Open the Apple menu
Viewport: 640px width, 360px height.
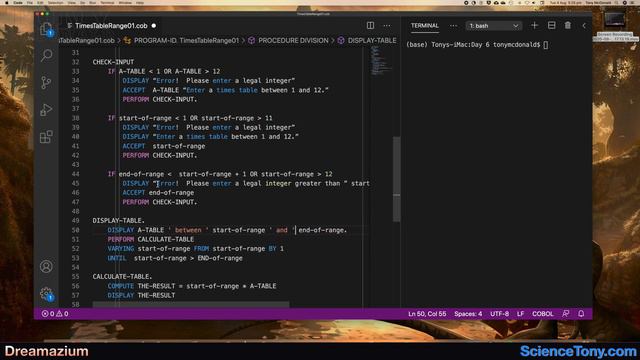tap(7, 2)
